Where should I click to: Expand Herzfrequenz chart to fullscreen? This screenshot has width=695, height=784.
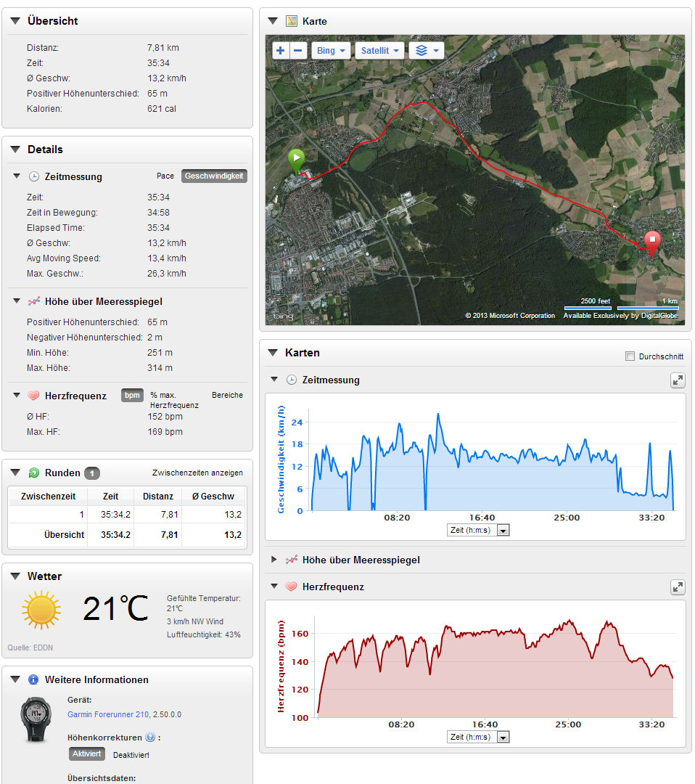tap(677, 587)
